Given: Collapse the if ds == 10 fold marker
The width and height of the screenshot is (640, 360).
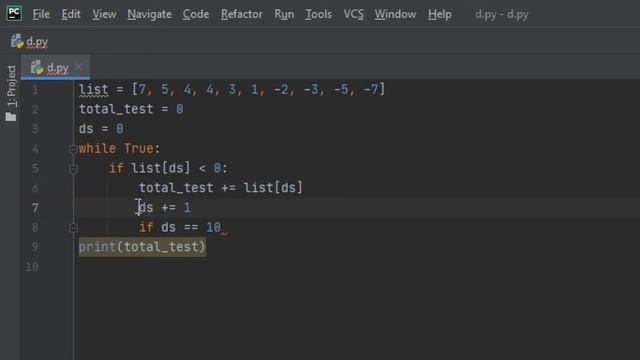Looking at the screenshot, I should point(73,228).
